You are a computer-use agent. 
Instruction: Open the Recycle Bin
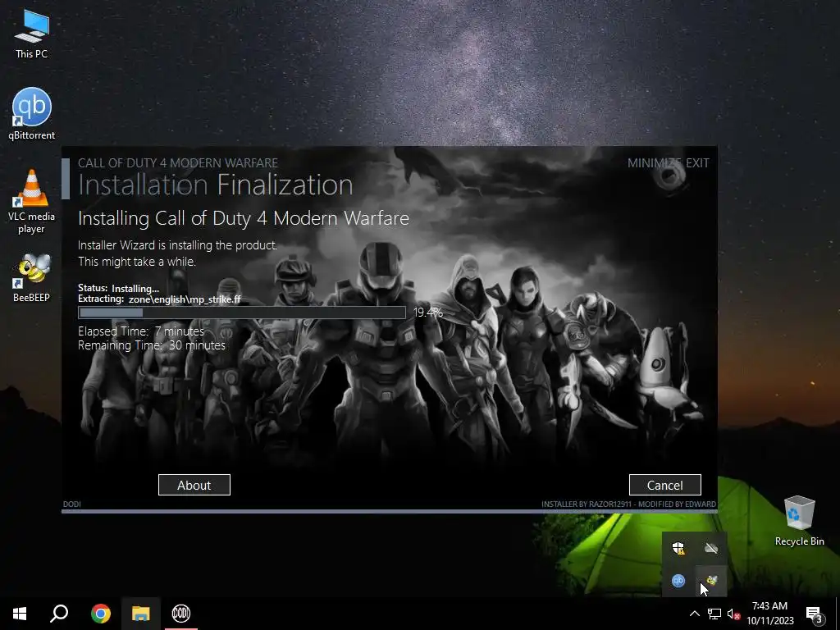coord(799,521)
